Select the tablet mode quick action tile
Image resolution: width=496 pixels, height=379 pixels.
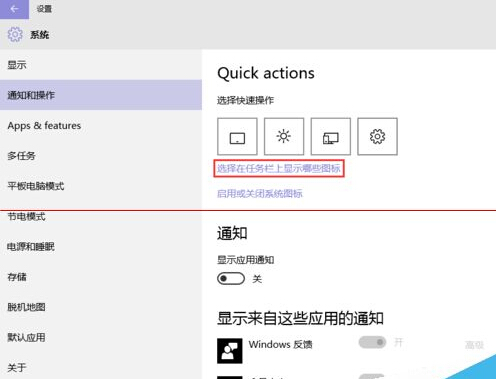pos(237,136)
